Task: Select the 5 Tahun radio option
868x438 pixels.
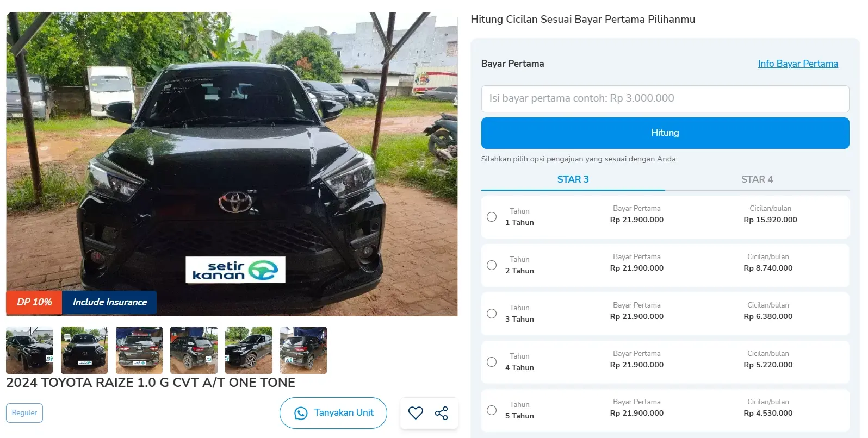Action: click(492, 410)
